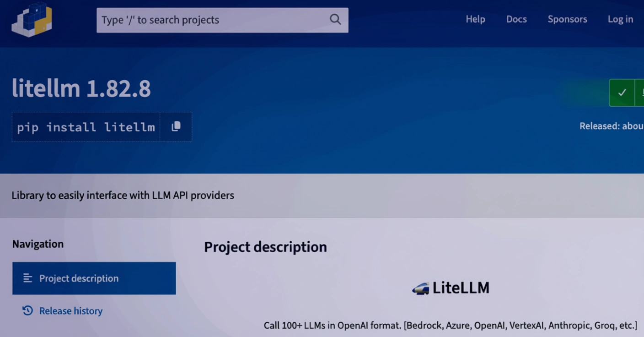This screenshot has width=644, height=337.
Task: Click the litellm 1.82.8 package title
Action: (x=81, y=88)
